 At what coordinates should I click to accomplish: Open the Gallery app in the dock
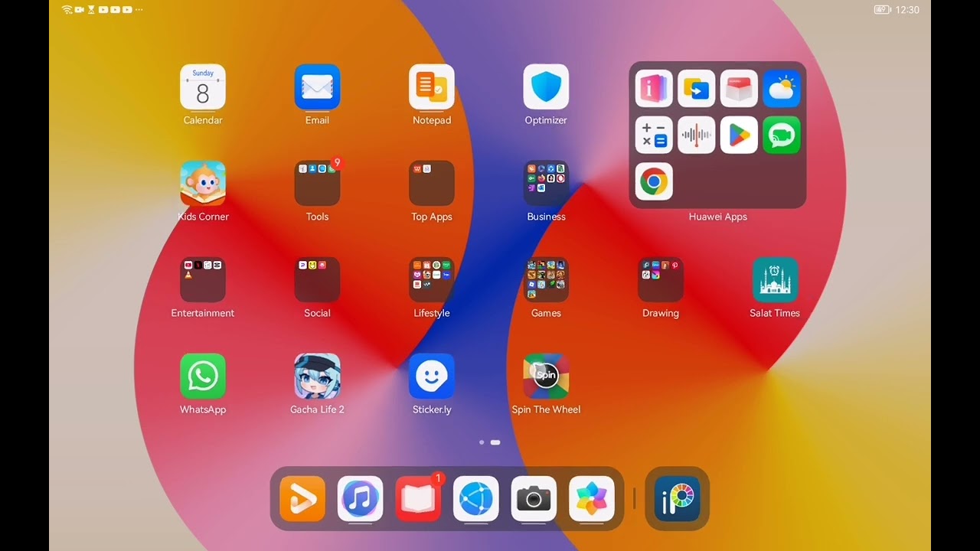coord(592,499)
